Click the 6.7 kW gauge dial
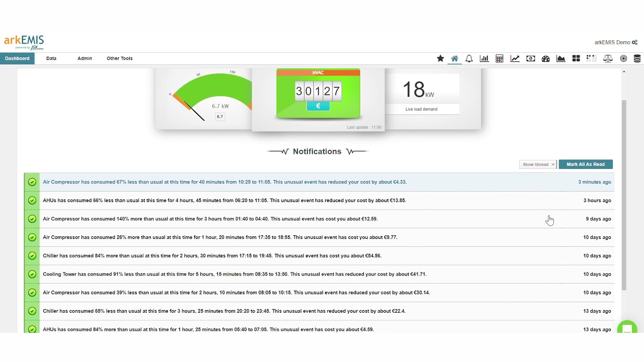Screen dimensions: 644x362 point(211,96)
